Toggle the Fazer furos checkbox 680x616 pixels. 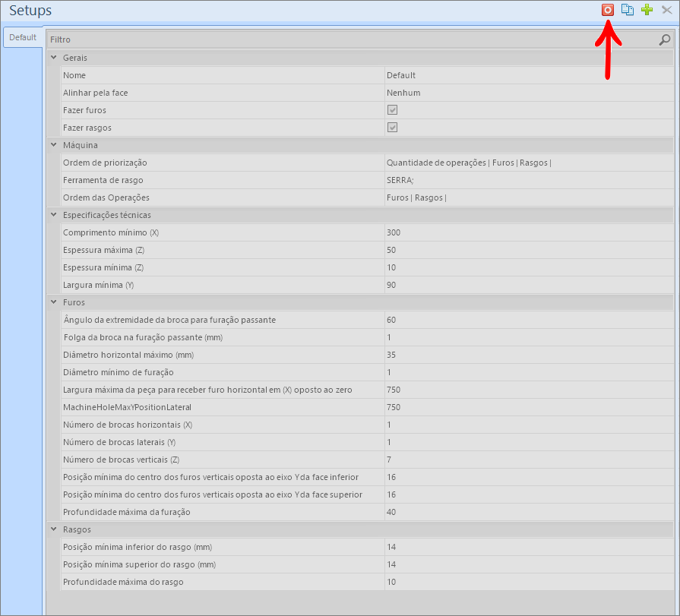[392, 110]
